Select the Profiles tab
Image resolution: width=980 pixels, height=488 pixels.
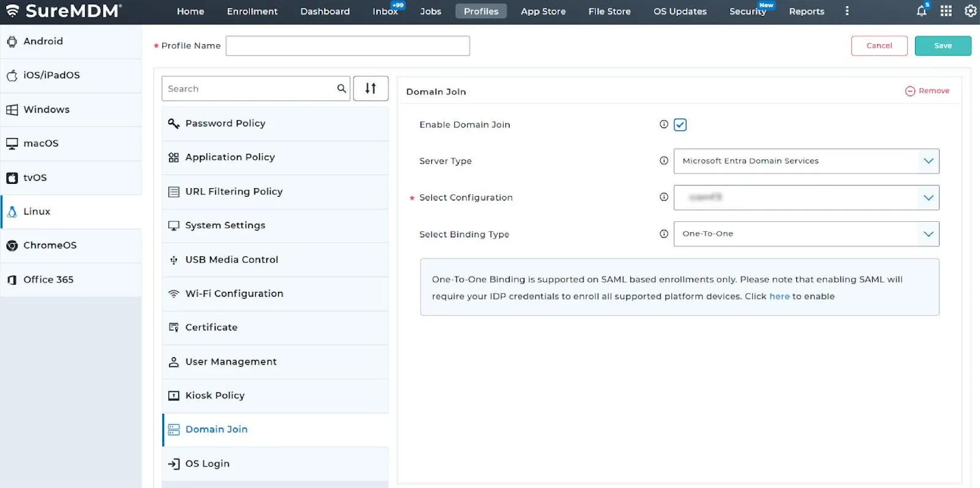click(481, 11)
